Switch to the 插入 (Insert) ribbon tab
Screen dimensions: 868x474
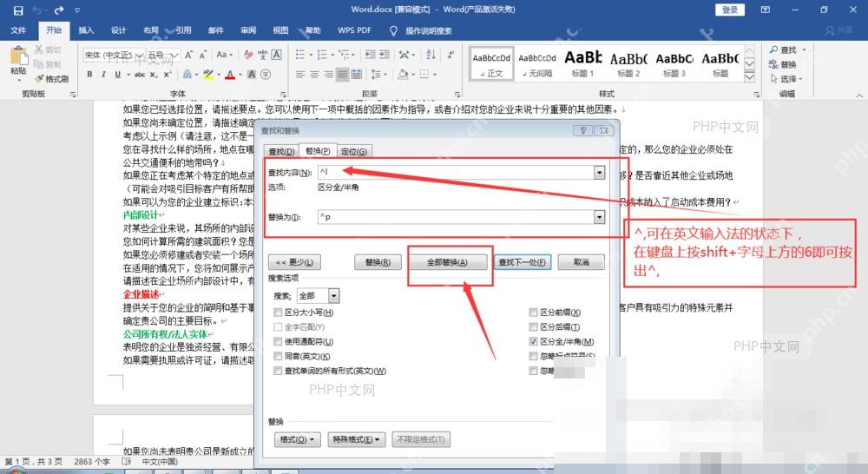pos(86,30)
